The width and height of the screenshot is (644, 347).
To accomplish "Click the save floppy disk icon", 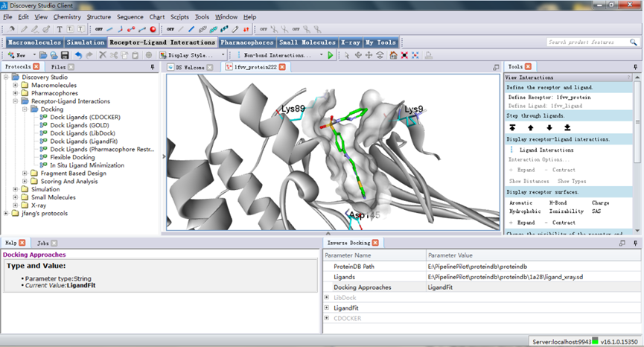I will coord(65,55).
